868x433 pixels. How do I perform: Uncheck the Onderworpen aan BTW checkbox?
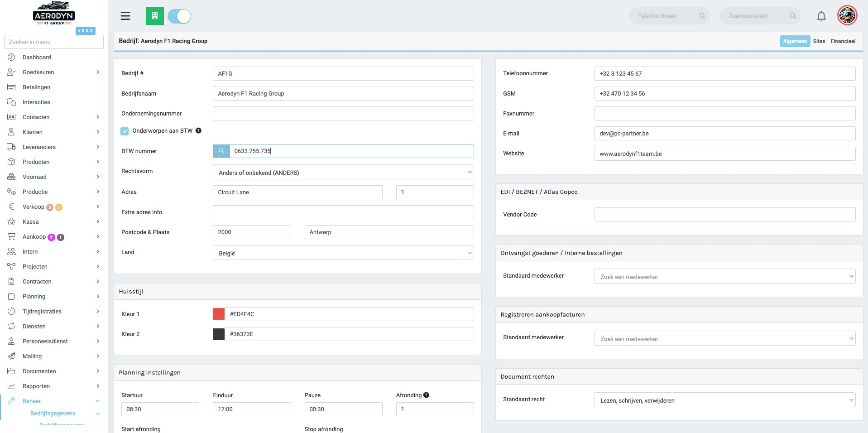point(125,131)
